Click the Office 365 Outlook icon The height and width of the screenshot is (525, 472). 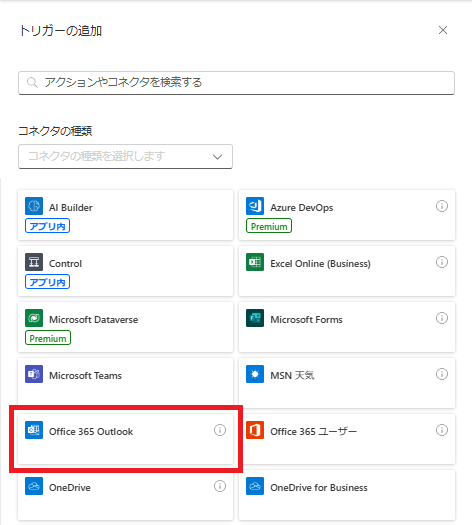[34, 430]
